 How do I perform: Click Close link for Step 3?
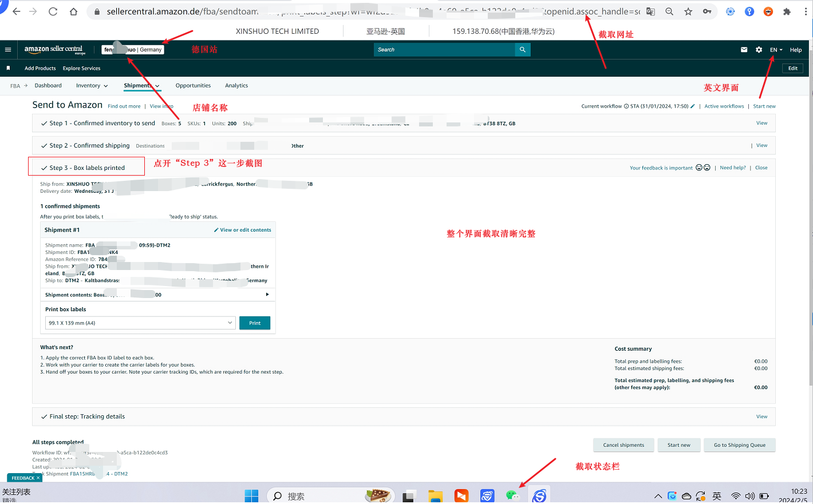pos(761,168)
